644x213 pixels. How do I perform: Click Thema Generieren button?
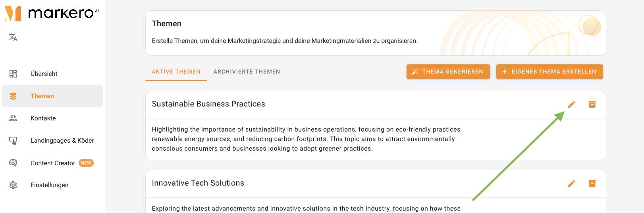(448, 72)
